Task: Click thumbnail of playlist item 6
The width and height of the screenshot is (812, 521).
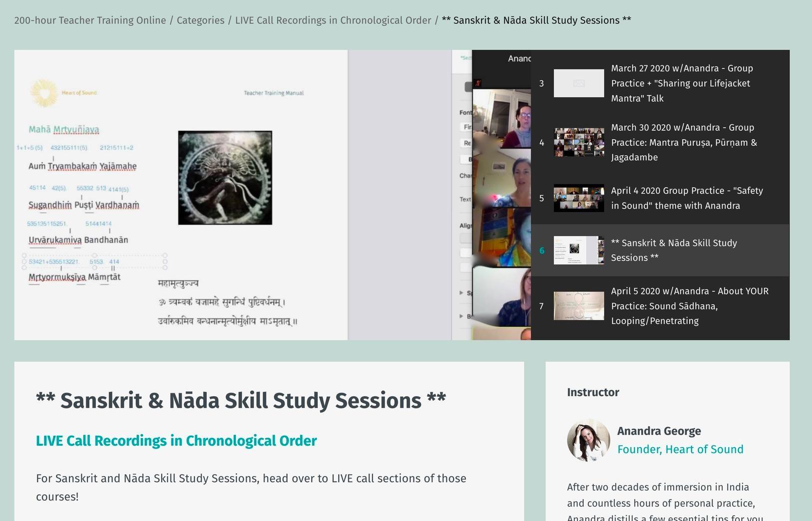Action: coord(579,250)
